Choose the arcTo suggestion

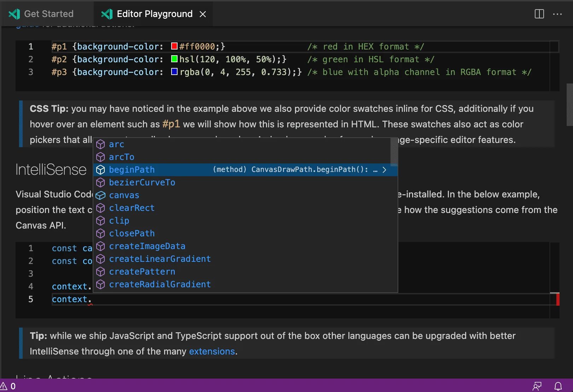(242, 157)
